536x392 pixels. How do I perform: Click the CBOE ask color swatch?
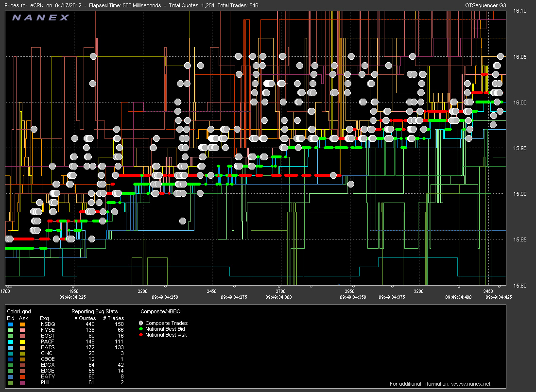(x=22, y=359)
